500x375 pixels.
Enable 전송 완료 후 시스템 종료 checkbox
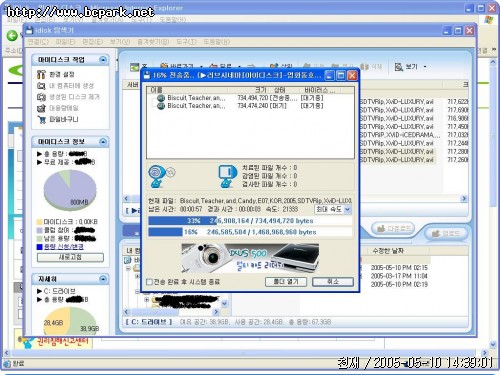(150, 282)
